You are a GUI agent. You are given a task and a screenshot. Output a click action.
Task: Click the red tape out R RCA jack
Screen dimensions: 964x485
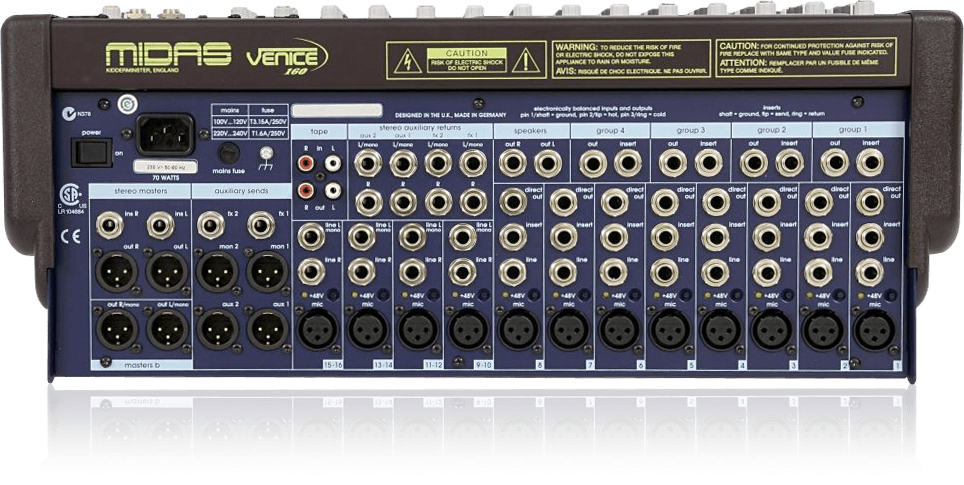coord(306,191)
